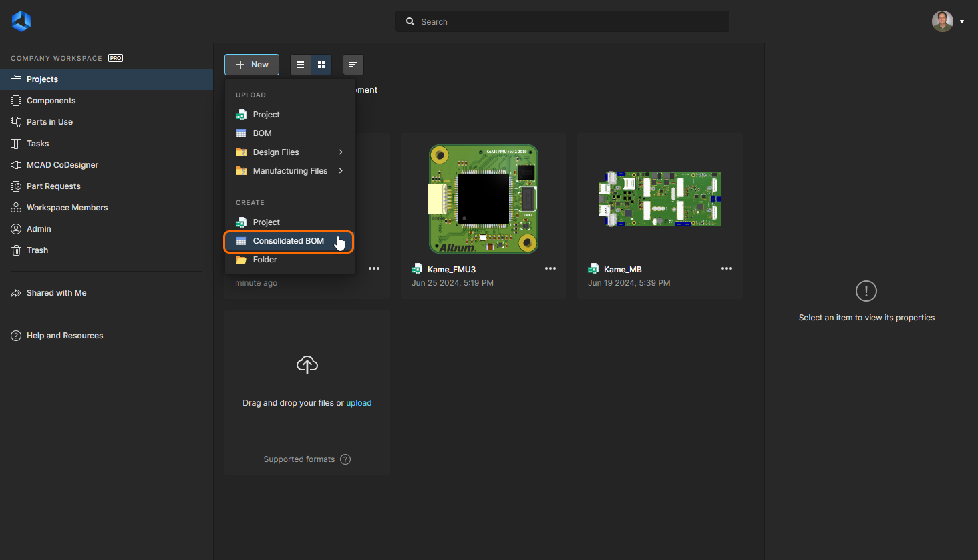Click the Supported formats help icon
This screenshot has height=560, width=978.
[345, 459]
